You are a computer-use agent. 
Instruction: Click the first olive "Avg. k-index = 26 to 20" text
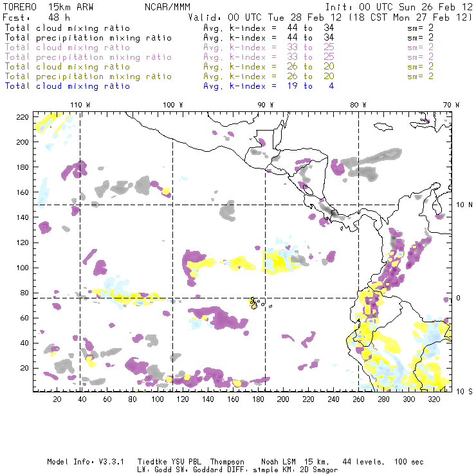click(x=269, y=67)
